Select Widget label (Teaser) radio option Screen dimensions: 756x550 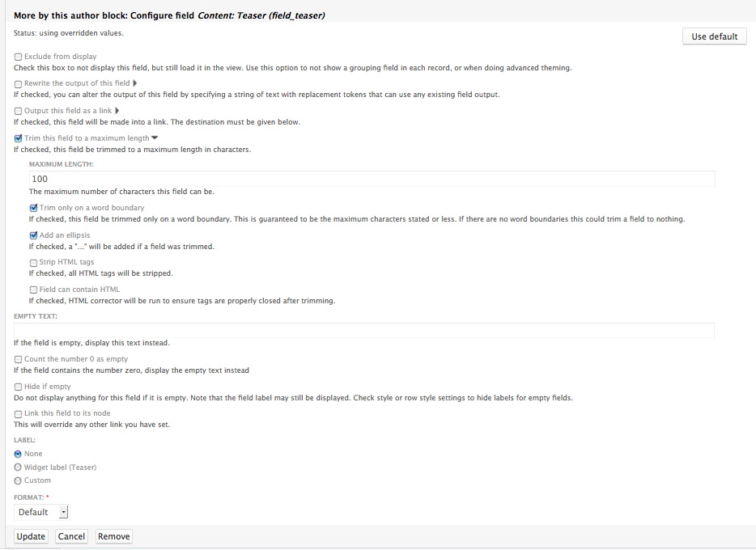pos(18,467)
